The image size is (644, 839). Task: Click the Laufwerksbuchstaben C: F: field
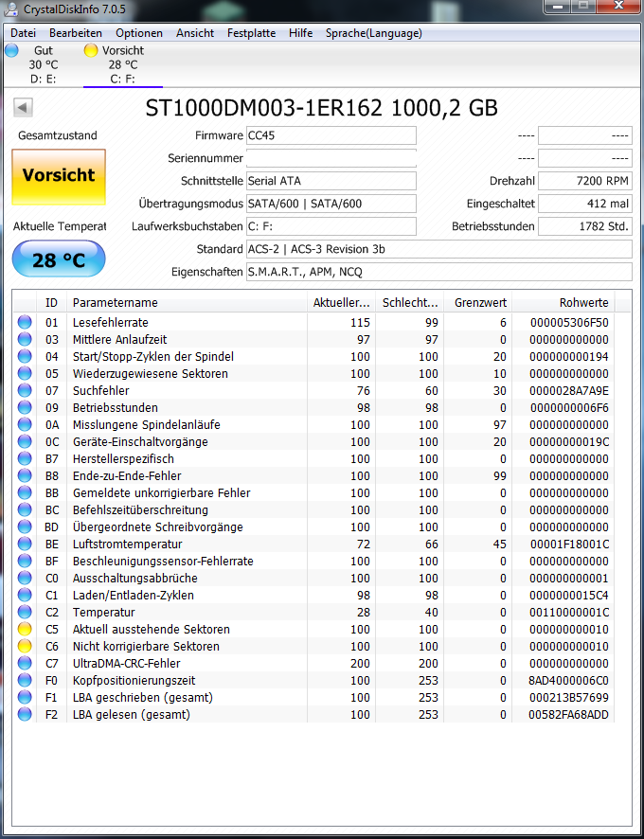tap(331, 226)
